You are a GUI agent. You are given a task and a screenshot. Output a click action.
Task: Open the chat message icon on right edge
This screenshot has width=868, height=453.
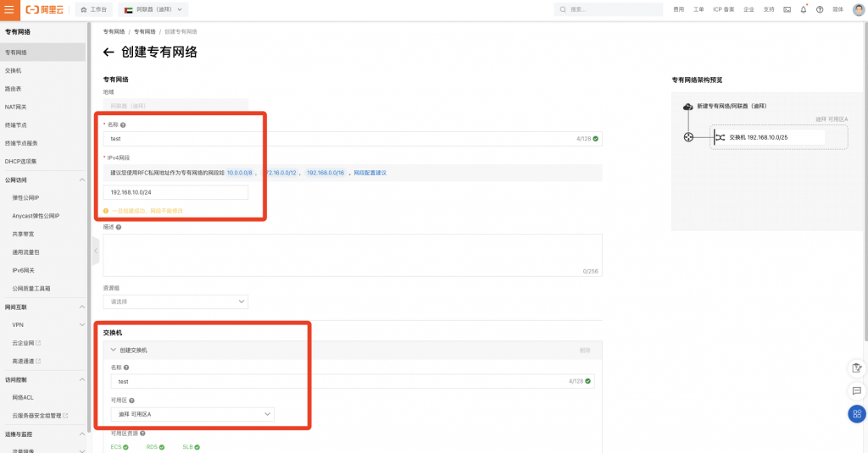(857, 391)
